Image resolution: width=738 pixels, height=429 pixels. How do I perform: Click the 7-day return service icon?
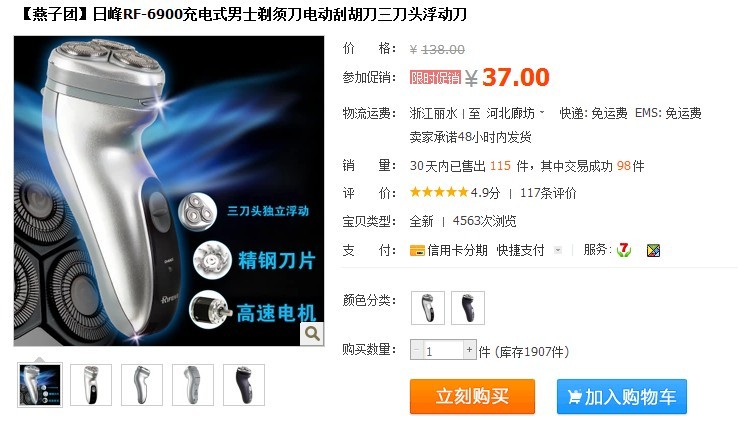624,250
